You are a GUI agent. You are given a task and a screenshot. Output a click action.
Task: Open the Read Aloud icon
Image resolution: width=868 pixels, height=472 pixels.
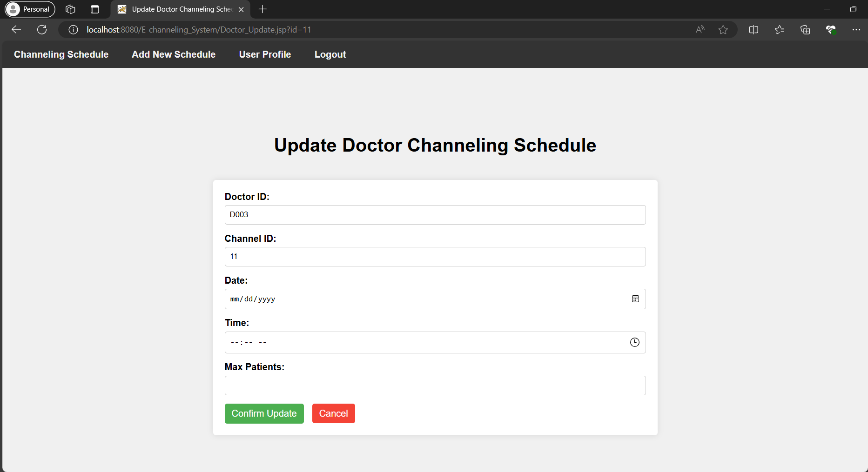(700, 30)
